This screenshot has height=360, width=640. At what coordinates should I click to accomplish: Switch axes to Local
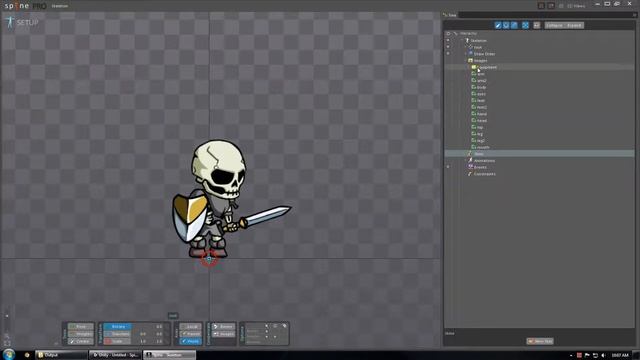[x=191, y=327]
